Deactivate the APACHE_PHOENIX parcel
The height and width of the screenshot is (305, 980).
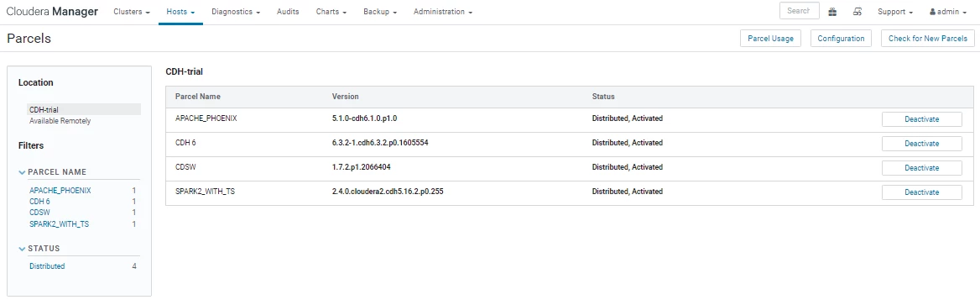(922, 119)
